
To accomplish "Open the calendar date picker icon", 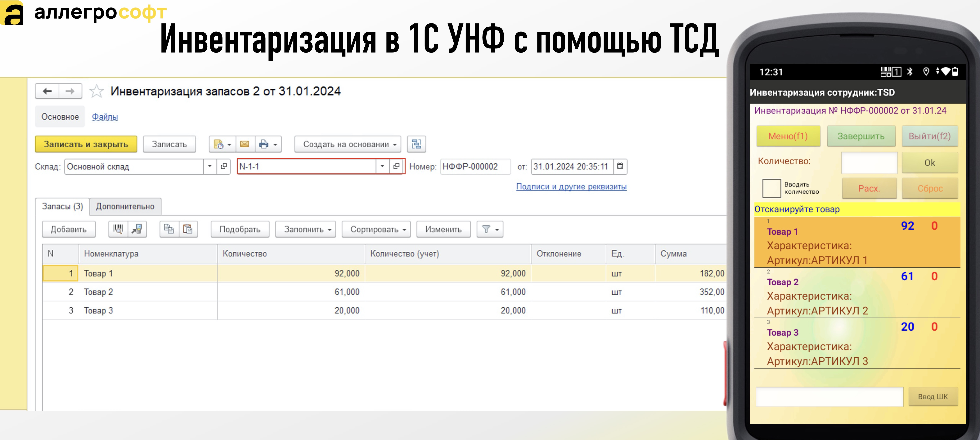I will [x=620, y=166].
